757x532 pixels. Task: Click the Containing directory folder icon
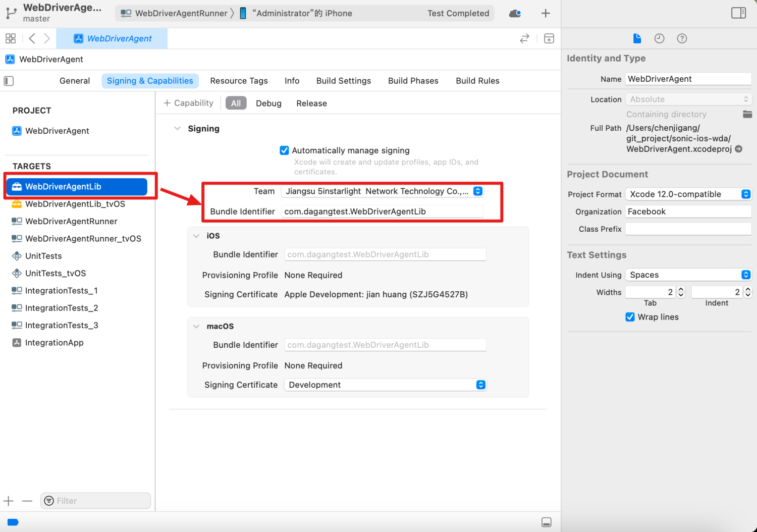(x=747, y=114)
